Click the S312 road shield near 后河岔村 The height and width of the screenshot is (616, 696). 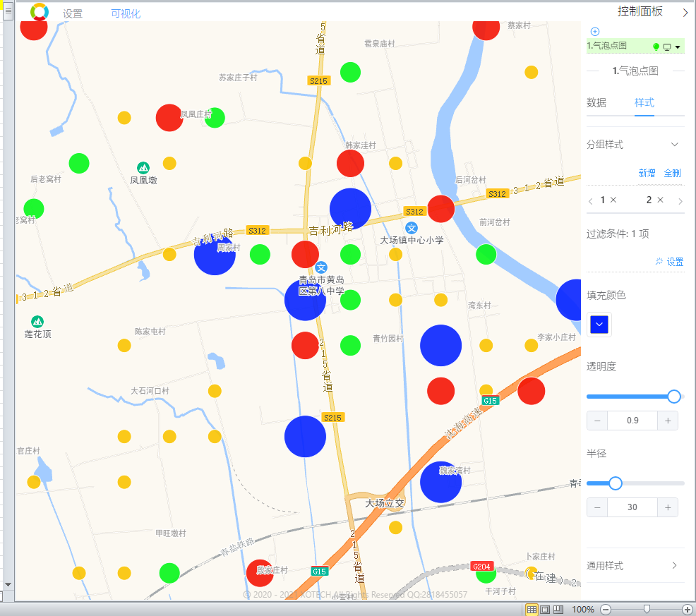tap(497, 193)
